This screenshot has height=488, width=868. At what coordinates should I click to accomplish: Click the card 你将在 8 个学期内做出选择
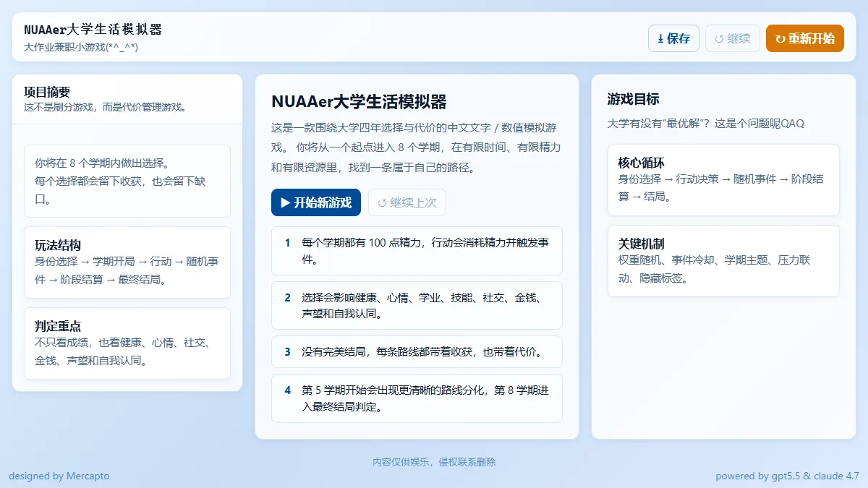click(x=127, y=181)
